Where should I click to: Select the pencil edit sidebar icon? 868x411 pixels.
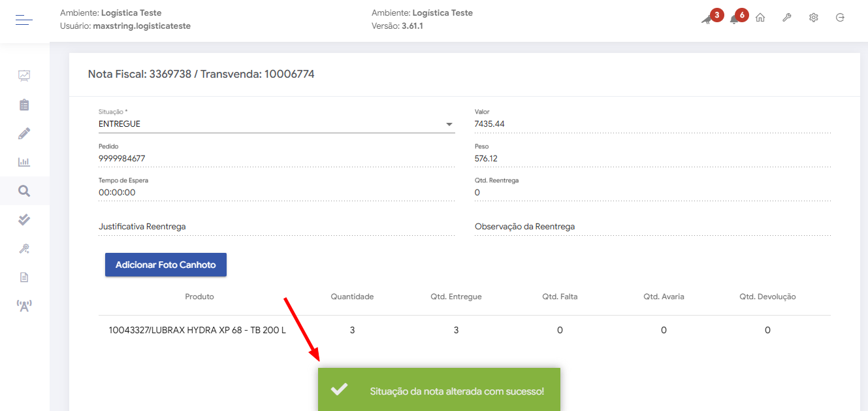tap(24, 134)
